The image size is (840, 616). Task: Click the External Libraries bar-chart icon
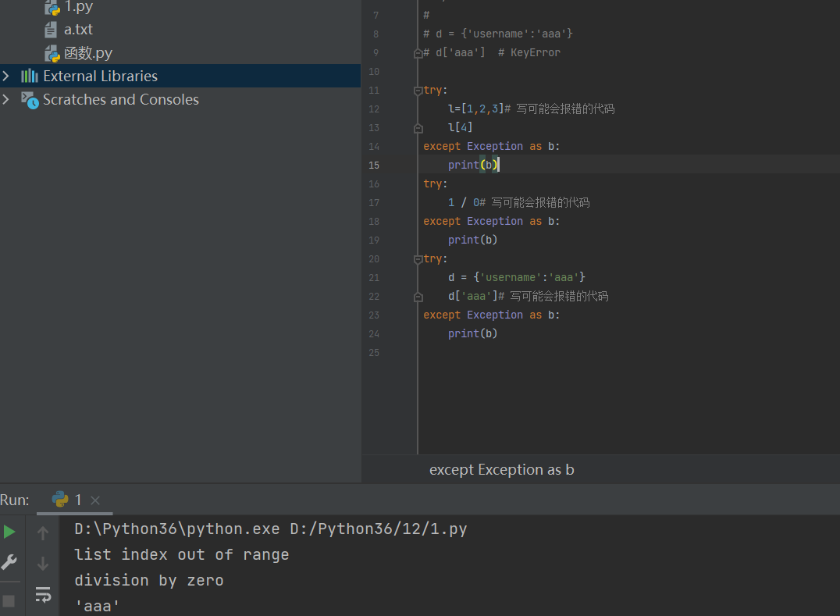[x=30, y=76]
